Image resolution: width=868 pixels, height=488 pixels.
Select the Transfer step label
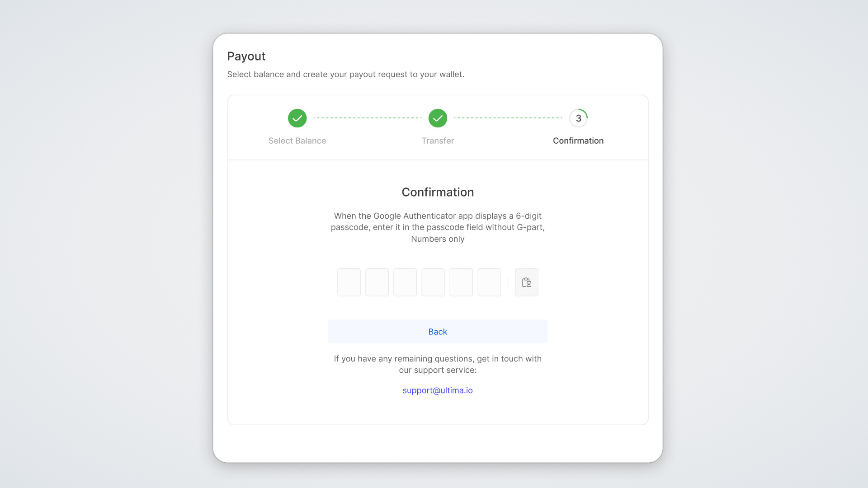point(438,141)
